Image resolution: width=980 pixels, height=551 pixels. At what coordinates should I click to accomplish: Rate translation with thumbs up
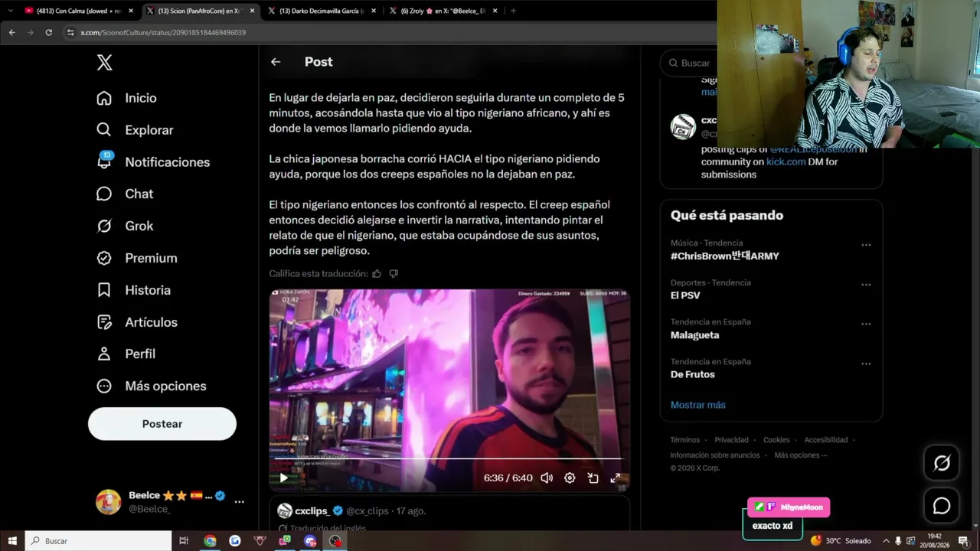coord(377,273)
